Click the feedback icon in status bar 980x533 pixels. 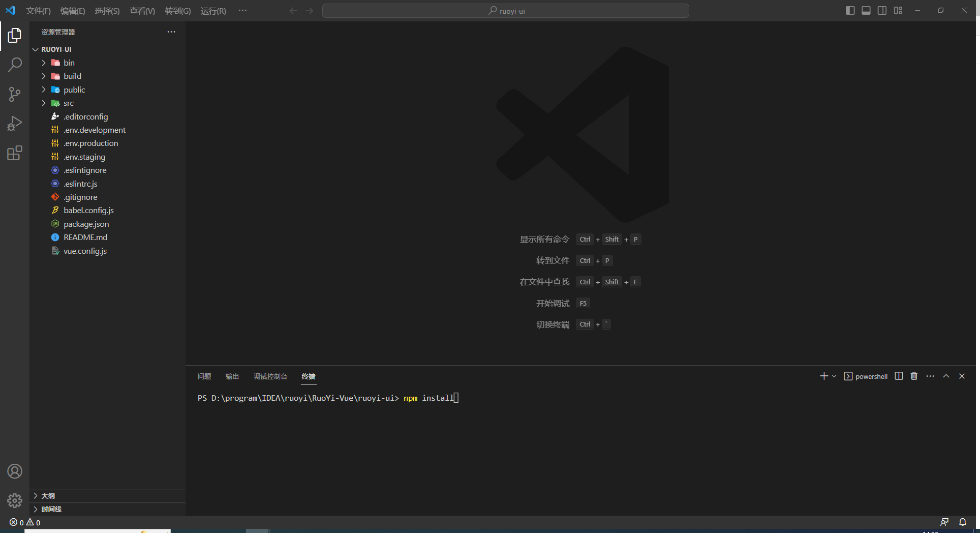pyautogui.click(x=944, y=522)
